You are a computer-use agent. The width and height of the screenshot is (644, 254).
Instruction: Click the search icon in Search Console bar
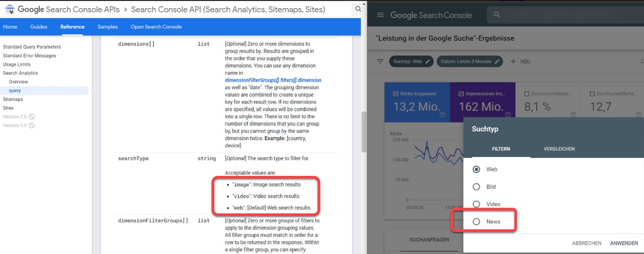497,15
